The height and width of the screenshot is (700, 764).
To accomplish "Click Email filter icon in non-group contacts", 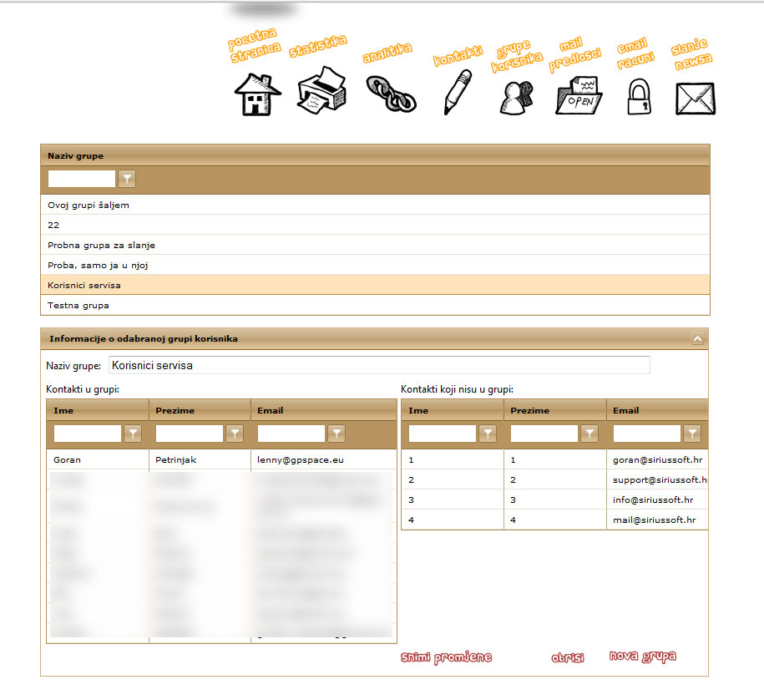I will (x=692, y=434).
